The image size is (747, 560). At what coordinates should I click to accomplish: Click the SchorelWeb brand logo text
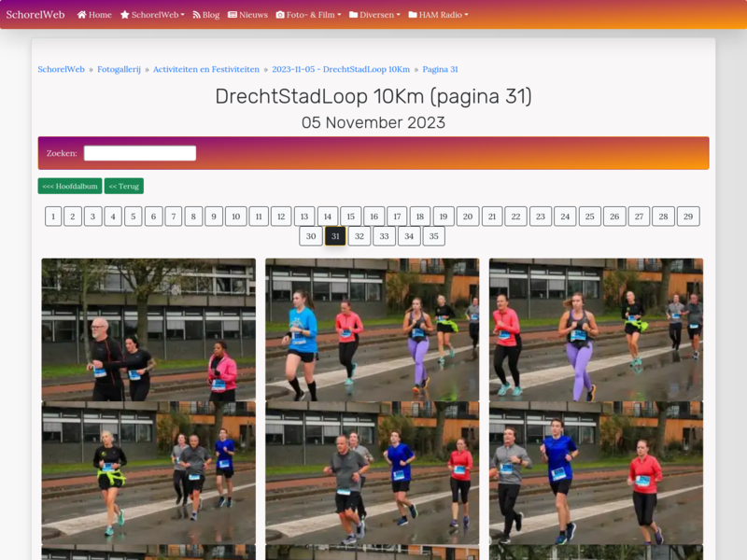[35, 14]
